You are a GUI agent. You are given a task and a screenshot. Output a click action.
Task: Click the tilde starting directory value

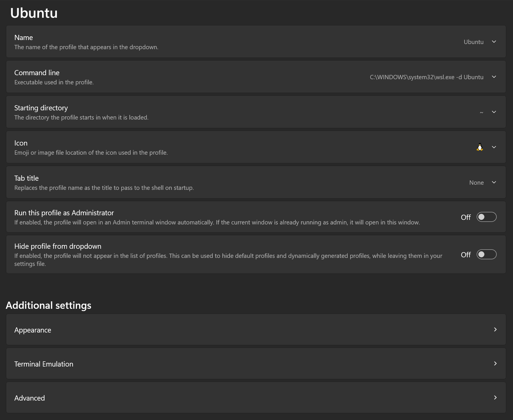coord(482,112)
